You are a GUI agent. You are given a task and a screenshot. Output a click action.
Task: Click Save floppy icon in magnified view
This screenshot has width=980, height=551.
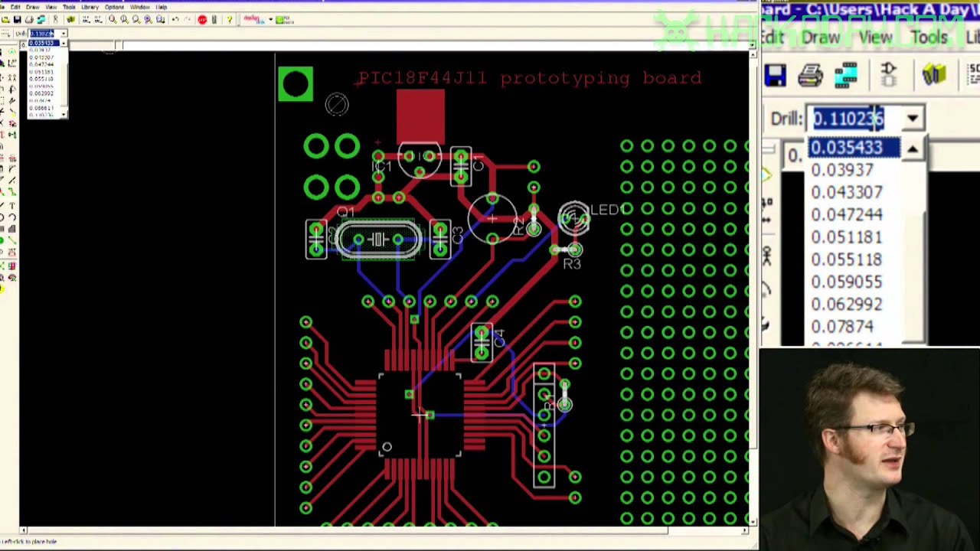pyautogui.click(x=775, y=75)
